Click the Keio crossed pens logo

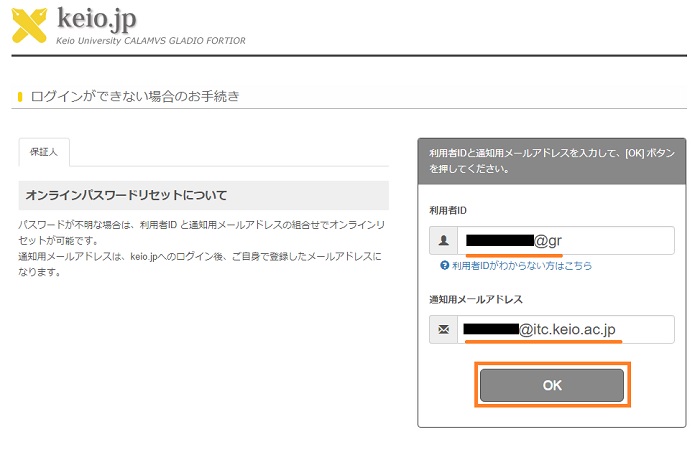(x=29, y=26)
